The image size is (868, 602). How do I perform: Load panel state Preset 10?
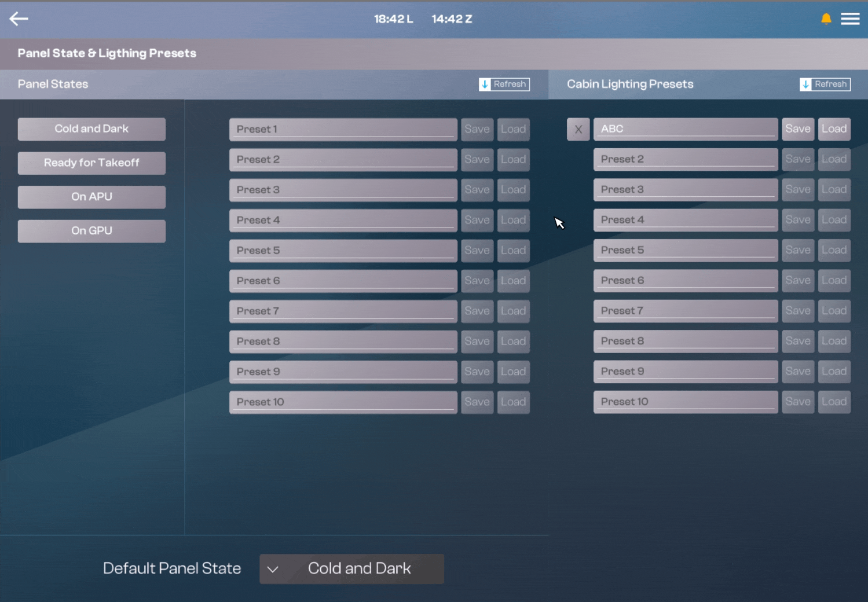(x=514, y=402)
